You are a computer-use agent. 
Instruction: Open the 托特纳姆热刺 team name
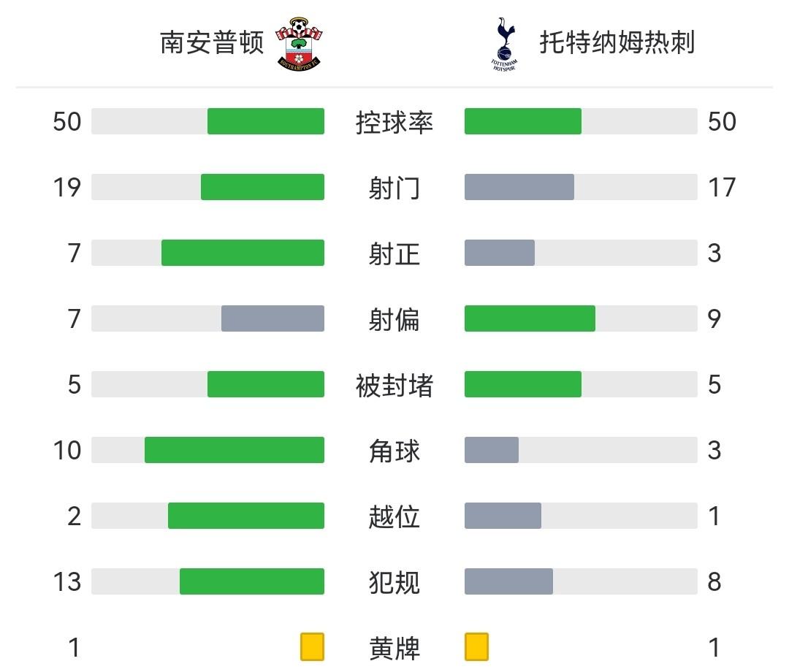click(x=617, y=43)
